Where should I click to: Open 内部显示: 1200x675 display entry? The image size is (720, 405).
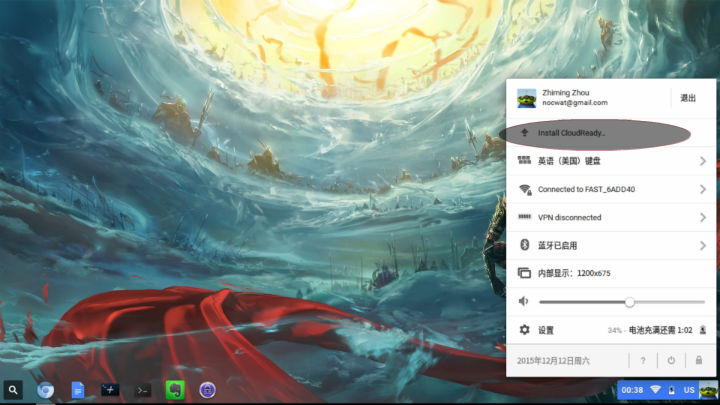(611, 273)
